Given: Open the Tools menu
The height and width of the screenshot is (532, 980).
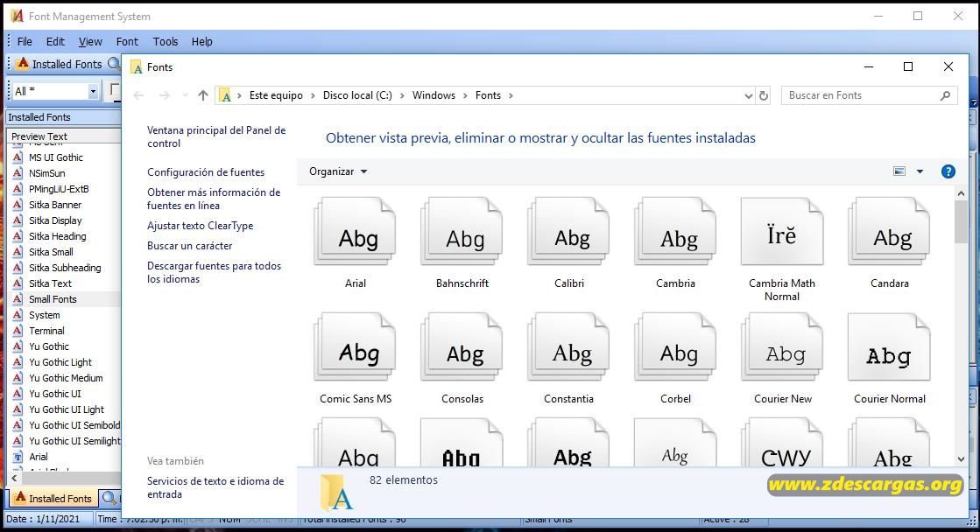Looking at the screenshot, I should click(165, 41).
